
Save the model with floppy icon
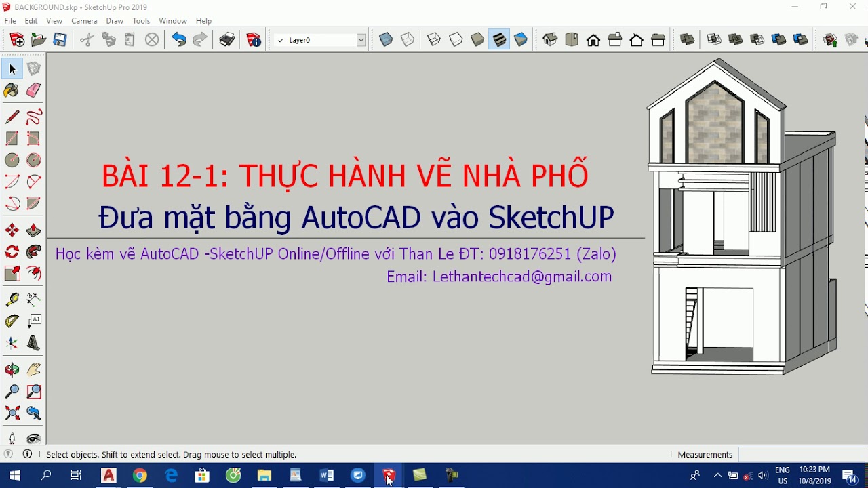(x=60, y=40)
